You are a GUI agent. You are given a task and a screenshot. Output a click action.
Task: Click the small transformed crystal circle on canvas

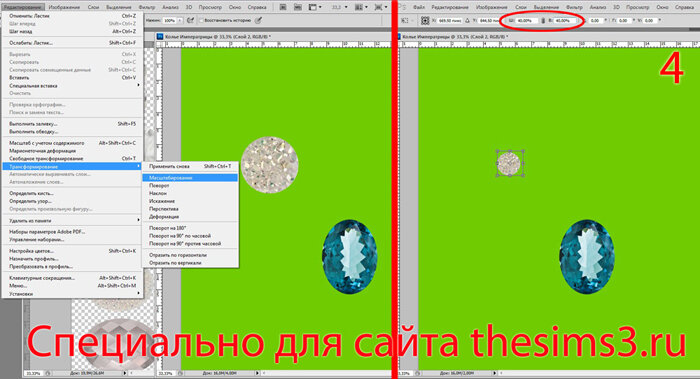point(509,163)
